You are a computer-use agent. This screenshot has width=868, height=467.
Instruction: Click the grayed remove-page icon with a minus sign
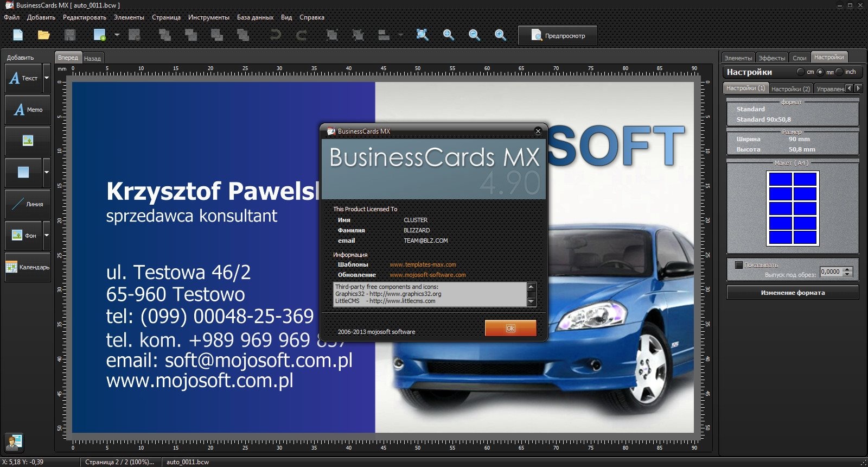tap(135, 35)
